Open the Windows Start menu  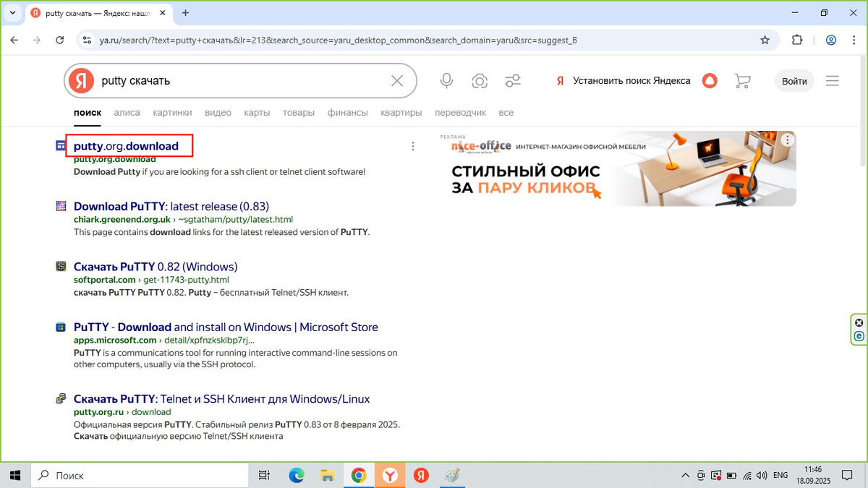[x=14, y=475]
